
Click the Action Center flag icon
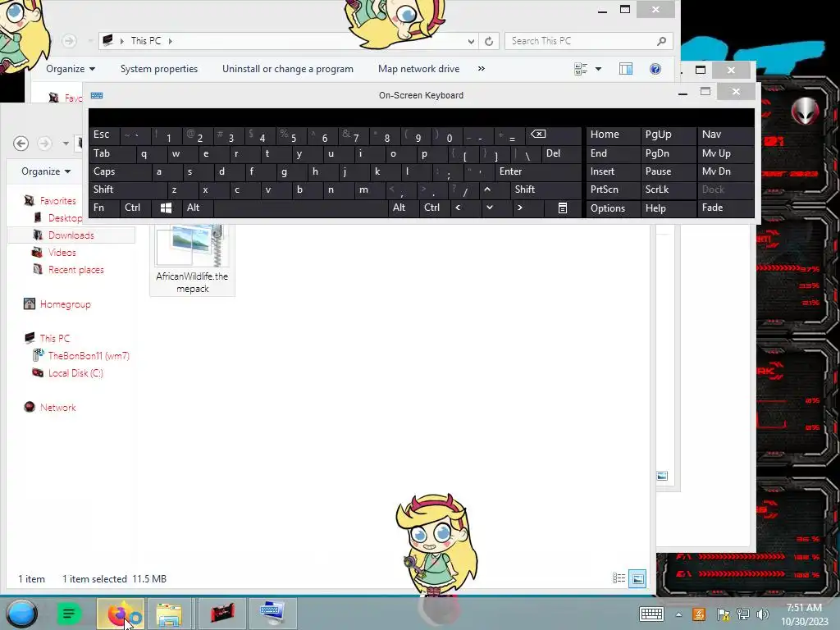[722, 614]
